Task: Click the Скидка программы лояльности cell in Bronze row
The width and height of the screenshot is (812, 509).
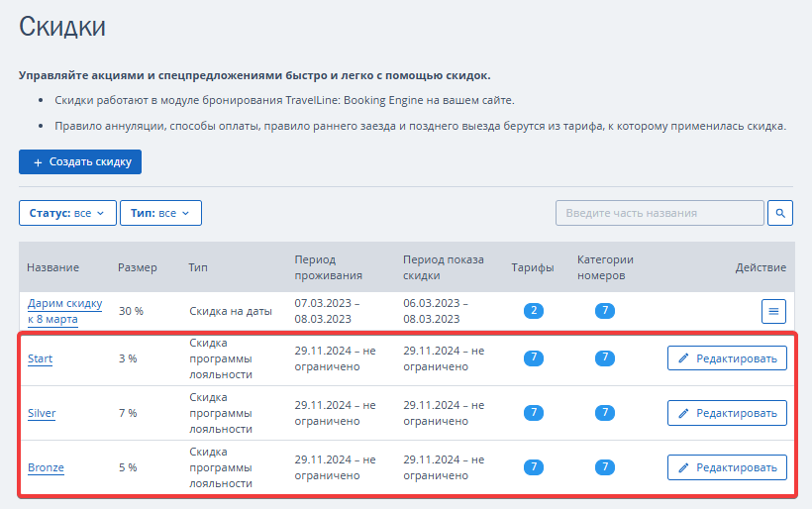Action: point(221,467)
